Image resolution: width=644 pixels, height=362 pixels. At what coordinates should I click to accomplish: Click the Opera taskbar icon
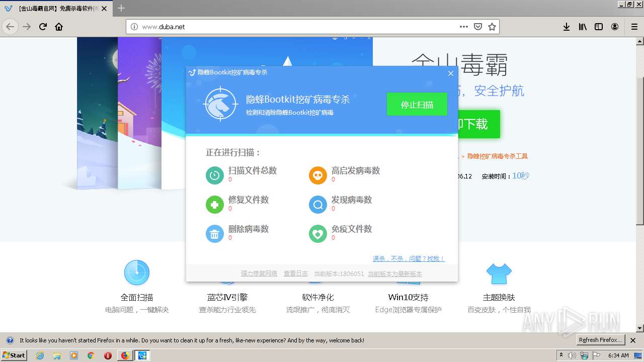108,355
